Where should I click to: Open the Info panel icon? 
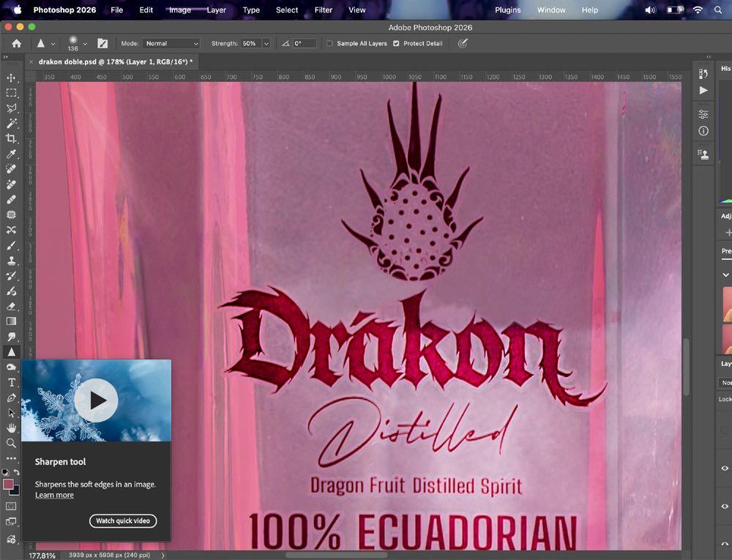[x=703, y=131]
